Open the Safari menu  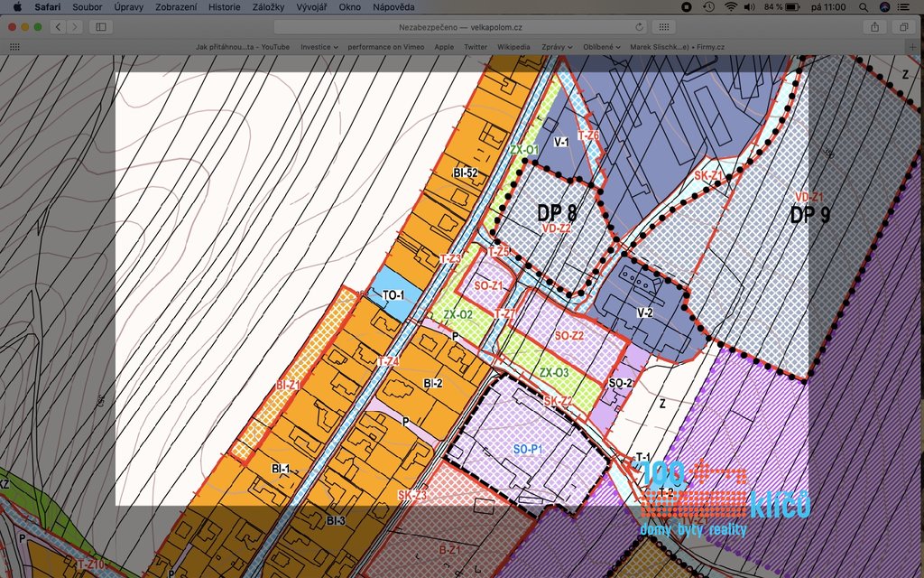[47, 7]
